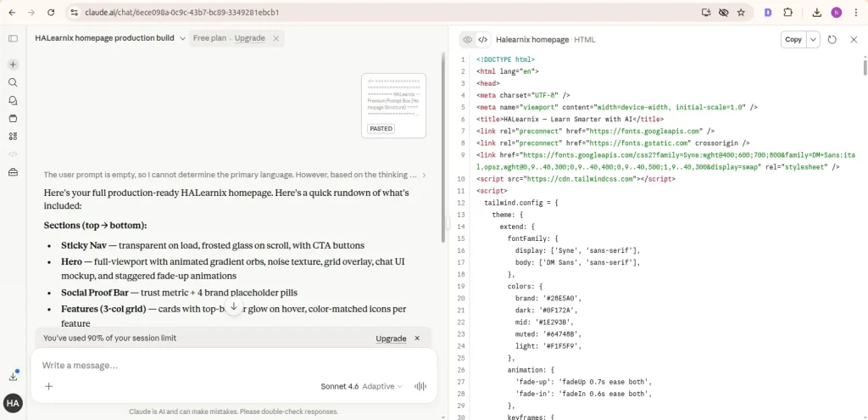Open the chats icon in sidebar
Screen dimensions: 868x420
click(x=13, y=100)
